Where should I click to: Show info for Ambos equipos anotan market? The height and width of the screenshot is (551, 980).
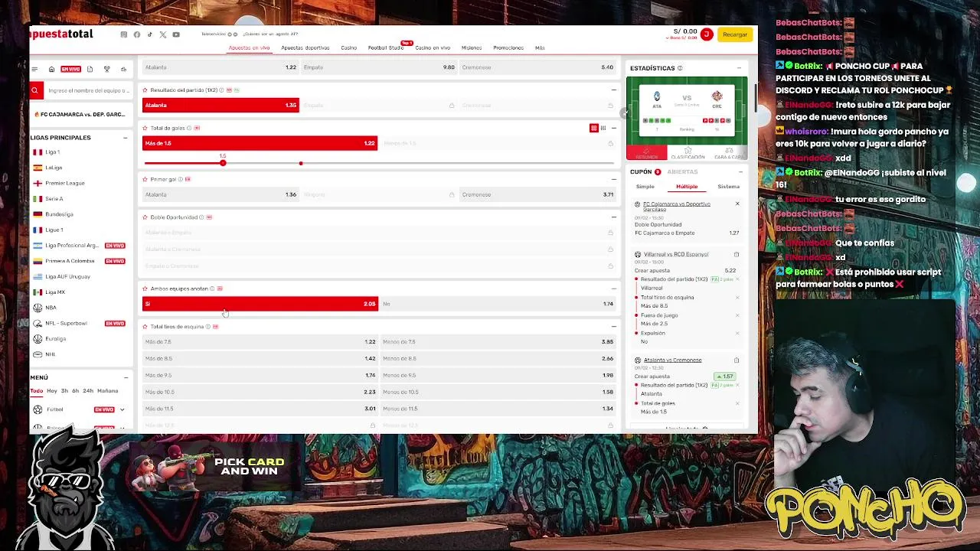tap(212, 289)
